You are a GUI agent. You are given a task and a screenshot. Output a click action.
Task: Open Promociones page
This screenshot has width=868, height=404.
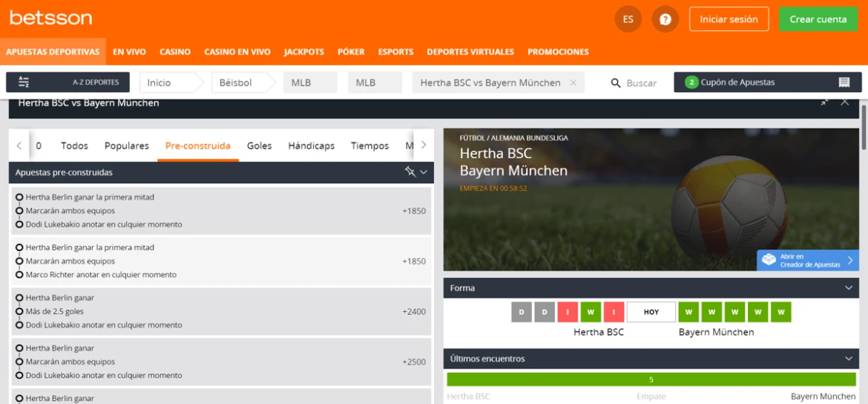(x=558, y=51)
